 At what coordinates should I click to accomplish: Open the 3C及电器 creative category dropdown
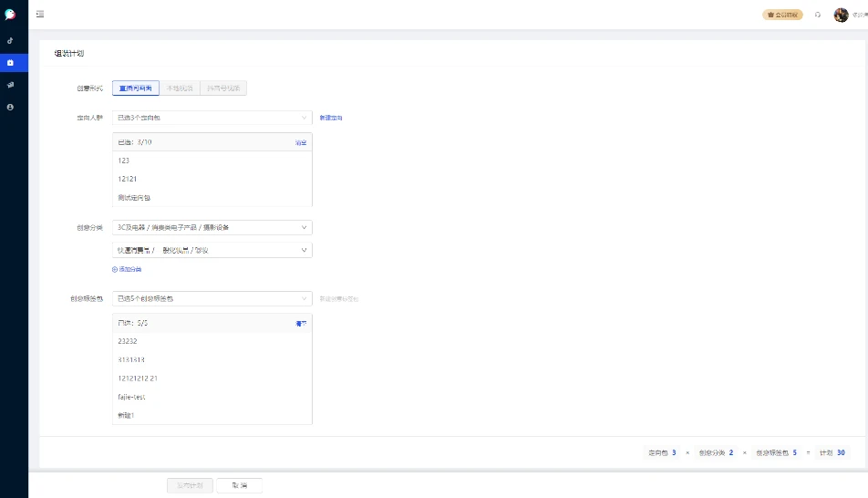[x=212, y=227]
